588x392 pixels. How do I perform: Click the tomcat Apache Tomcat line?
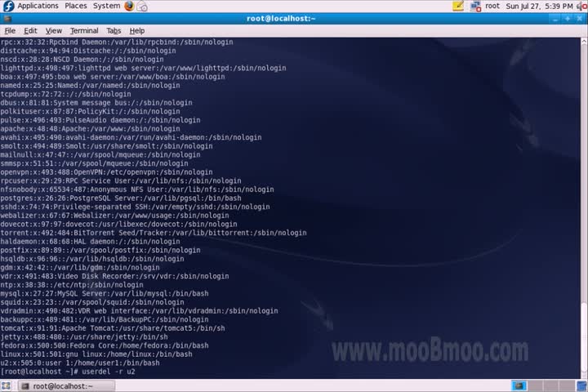tap(113, 328)
